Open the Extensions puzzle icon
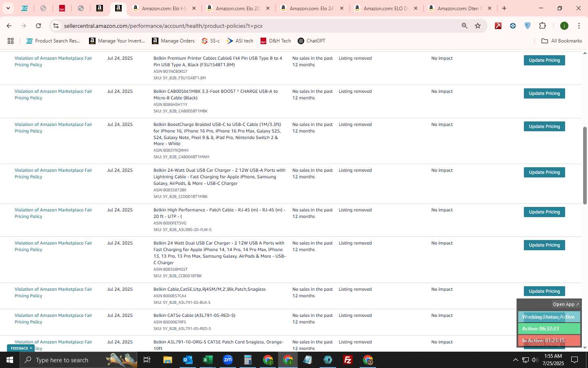The image size is (588, 368). pos(542,26)
